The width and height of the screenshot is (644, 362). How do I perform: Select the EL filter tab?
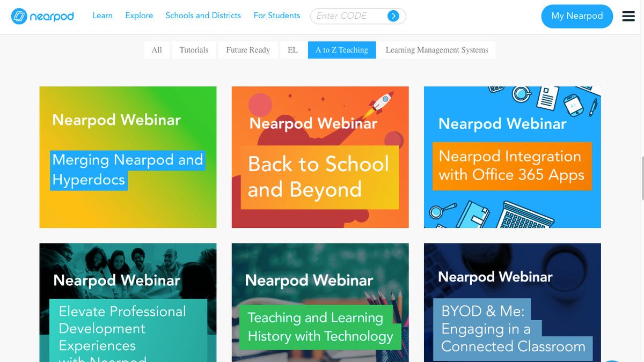(292, 50)
